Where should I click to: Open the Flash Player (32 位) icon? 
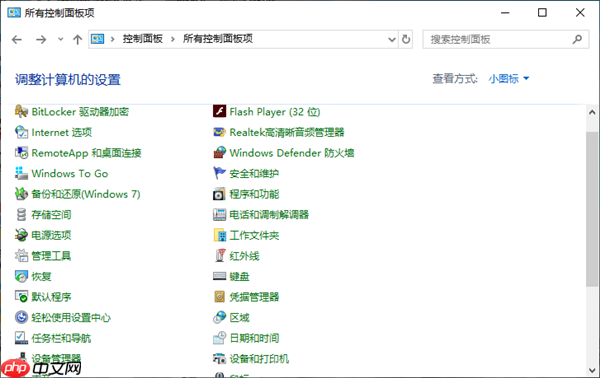[x=219, y=111]
